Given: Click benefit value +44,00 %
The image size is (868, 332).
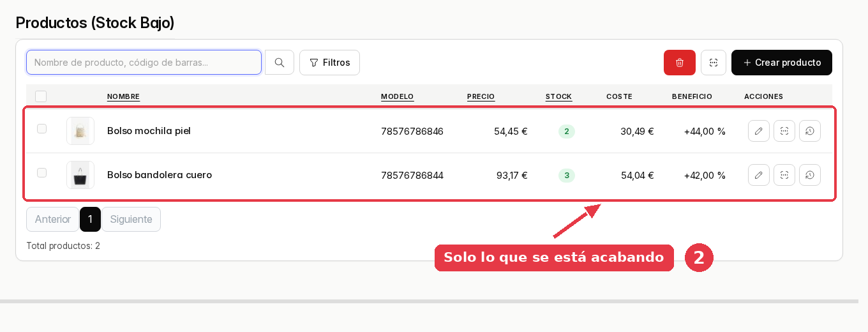Looking at the screenshot, I should (705, 132).
